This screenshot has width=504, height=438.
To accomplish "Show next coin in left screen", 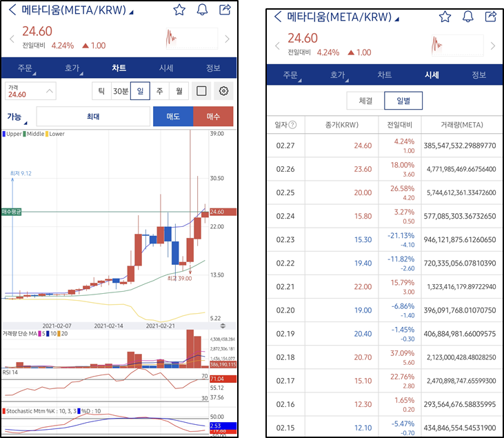I will pyautogui.click(x=228, y=39).
